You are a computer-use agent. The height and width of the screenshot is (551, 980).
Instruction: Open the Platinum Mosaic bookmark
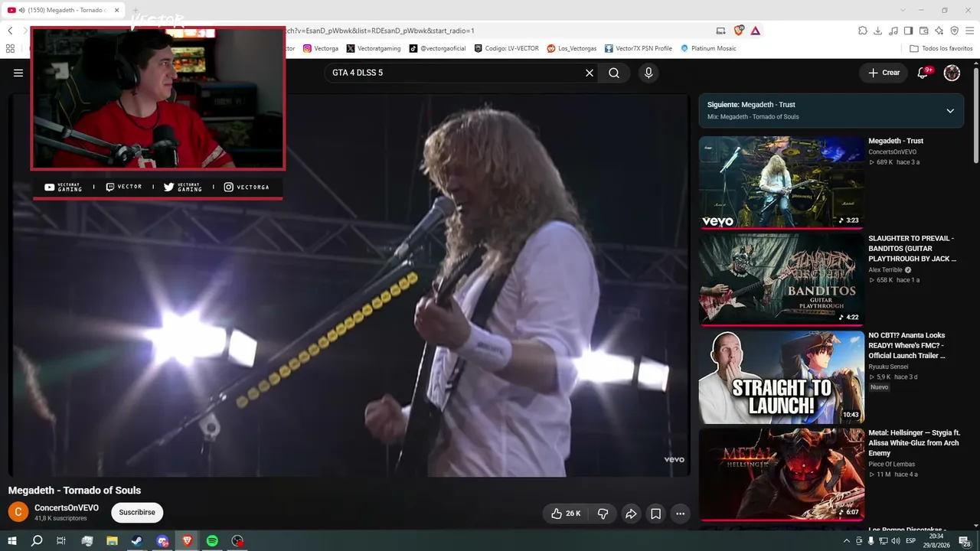708,48
